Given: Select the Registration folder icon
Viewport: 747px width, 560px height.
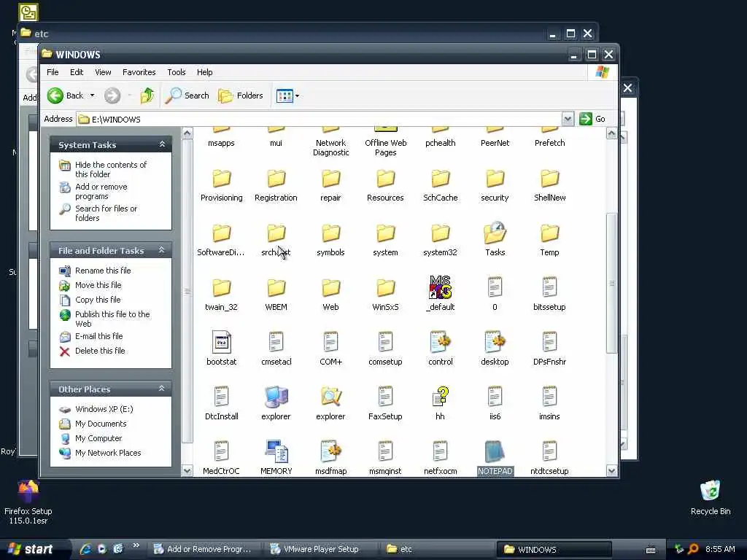Looking at the screenshot, I should [x=276, y=179].
